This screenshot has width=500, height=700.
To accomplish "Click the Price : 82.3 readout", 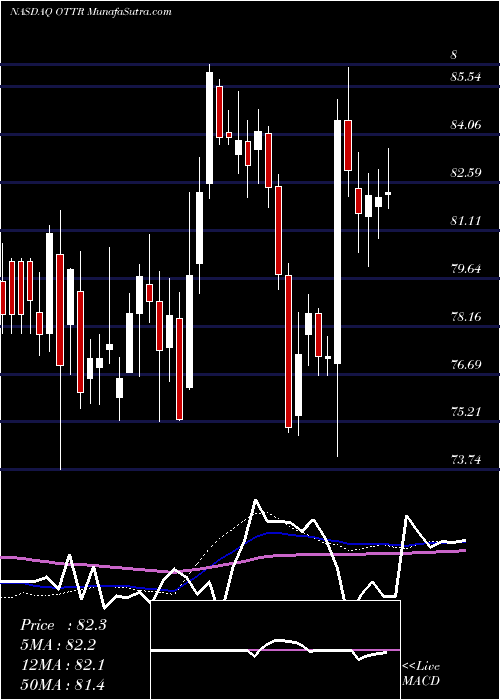I will 63,625.
